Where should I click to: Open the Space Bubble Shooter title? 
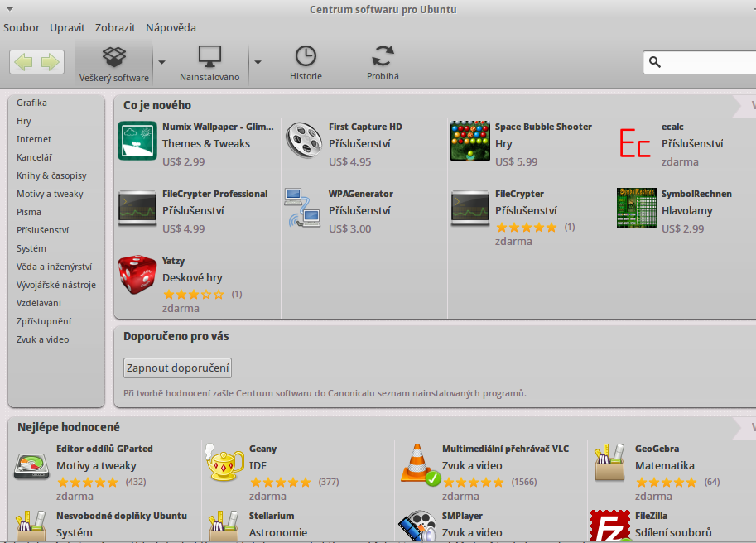coord(543,127)
